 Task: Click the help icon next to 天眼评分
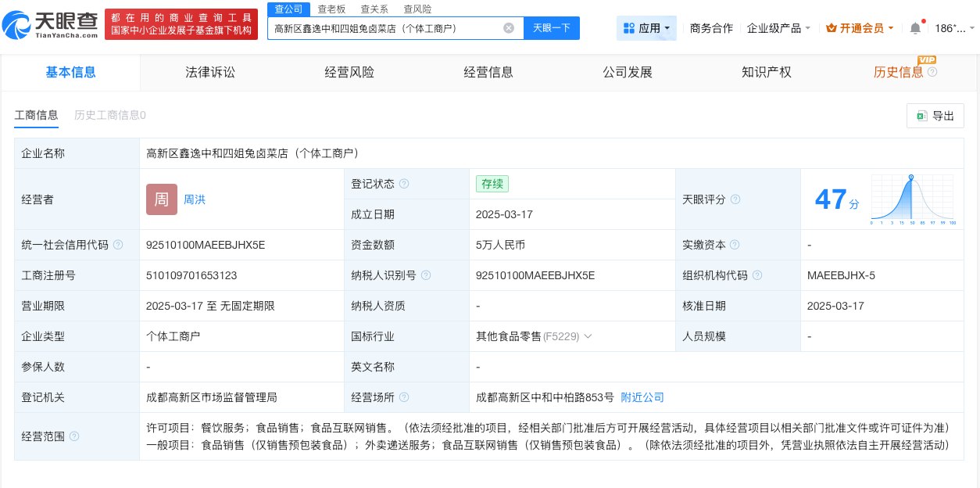pos(735,199)
